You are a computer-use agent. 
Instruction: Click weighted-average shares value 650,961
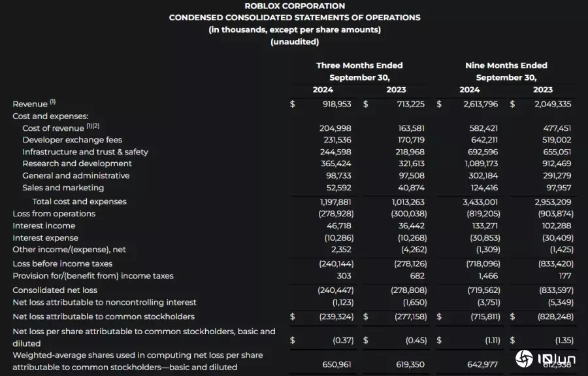tap(336, 364)
